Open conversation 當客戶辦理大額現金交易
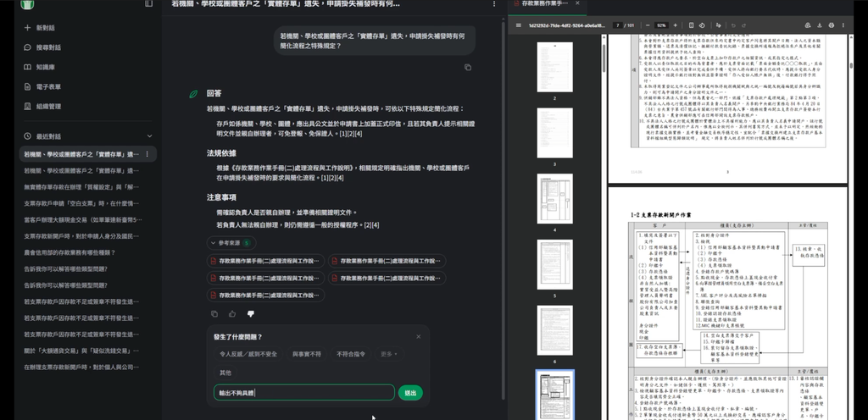Screen dimensions: 868x420 click(x=83, y=220)
